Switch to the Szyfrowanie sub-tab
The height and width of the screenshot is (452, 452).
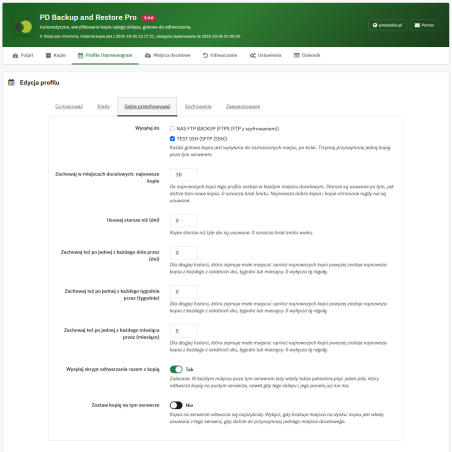[198, 106]
